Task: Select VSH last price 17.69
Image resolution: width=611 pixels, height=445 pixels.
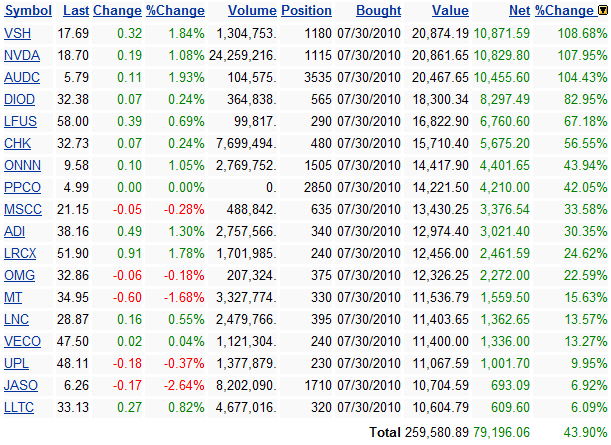Action: click(73, 34)
